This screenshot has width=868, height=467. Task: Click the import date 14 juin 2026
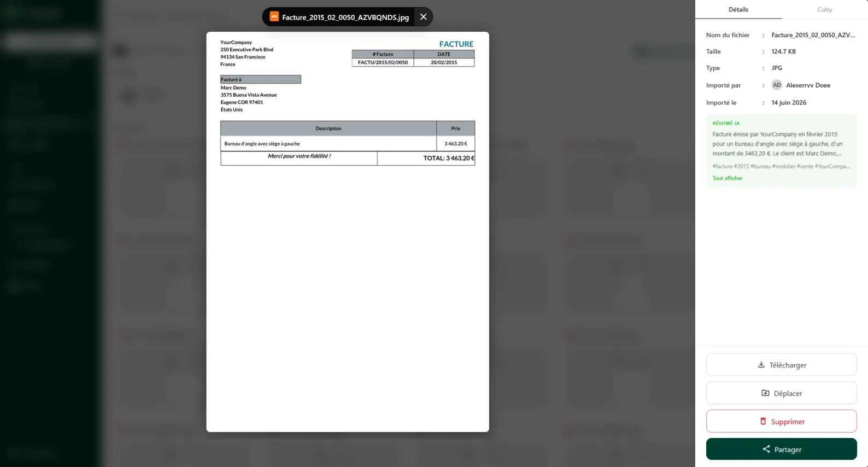789,103
